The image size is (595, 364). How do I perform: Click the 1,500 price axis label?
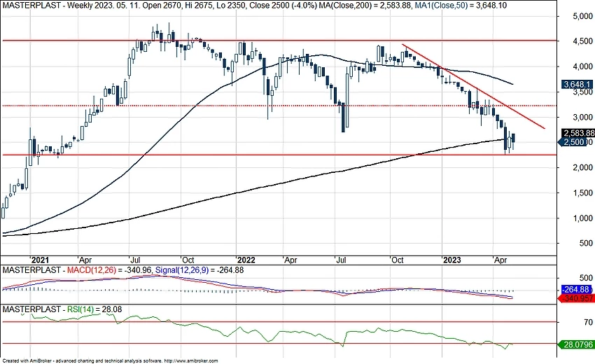(x=583, y=192)
